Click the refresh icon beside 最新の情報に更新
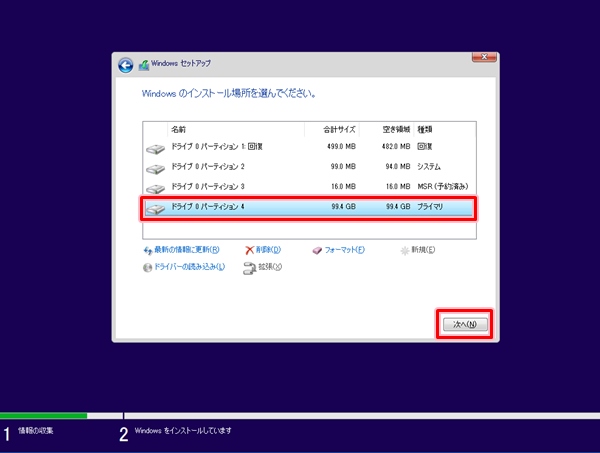 [148, 251]
